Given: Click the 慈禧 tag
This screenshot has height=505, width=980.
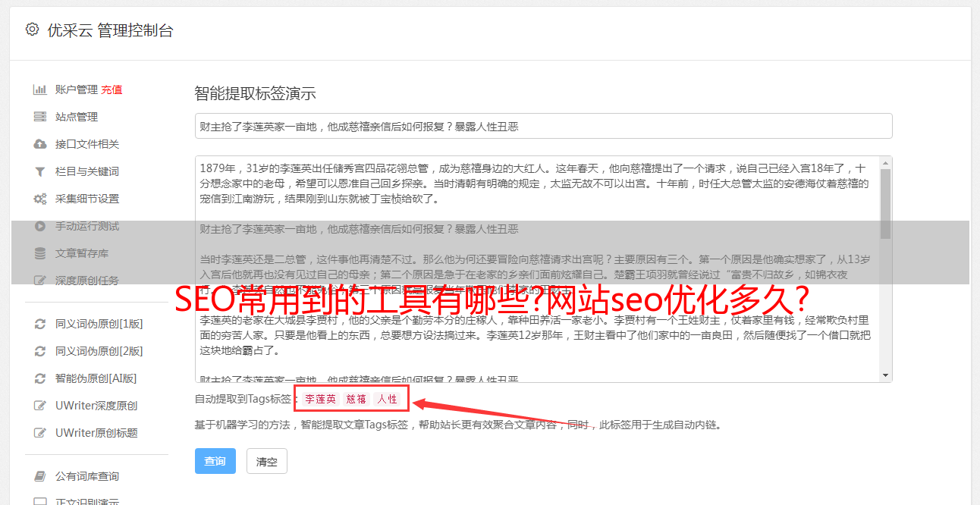Looking at the screenshot, I should point(357,399).
